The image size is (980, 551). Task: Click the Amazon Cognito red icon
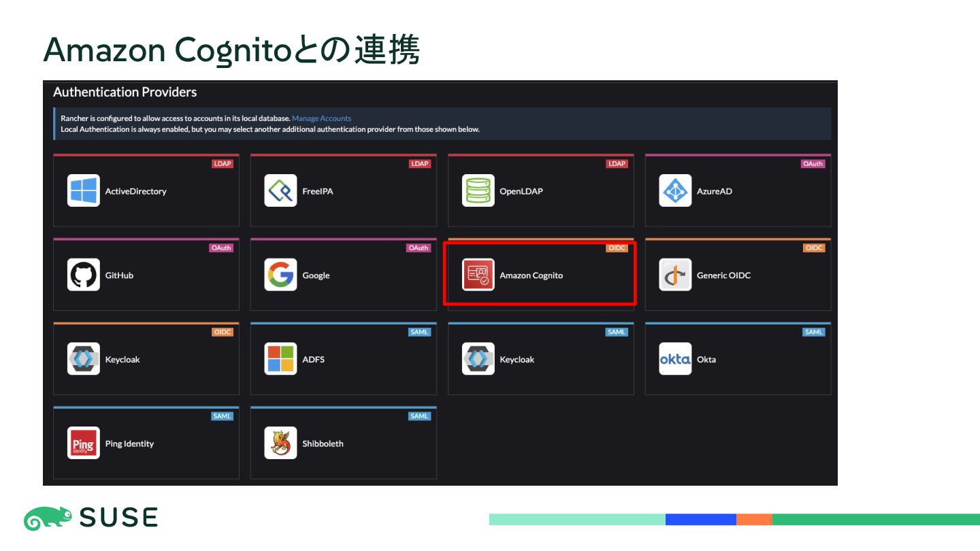tap(478, 275)
